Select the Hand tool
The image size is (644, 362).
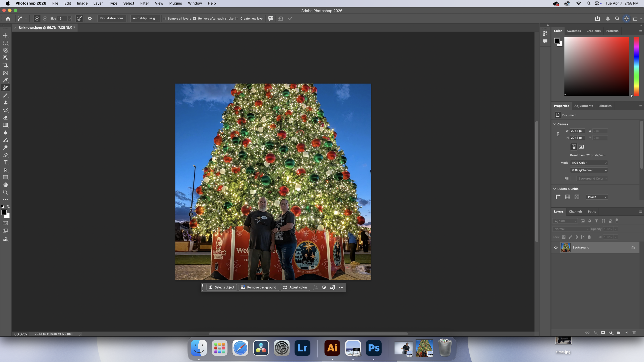tap(5, 185)
